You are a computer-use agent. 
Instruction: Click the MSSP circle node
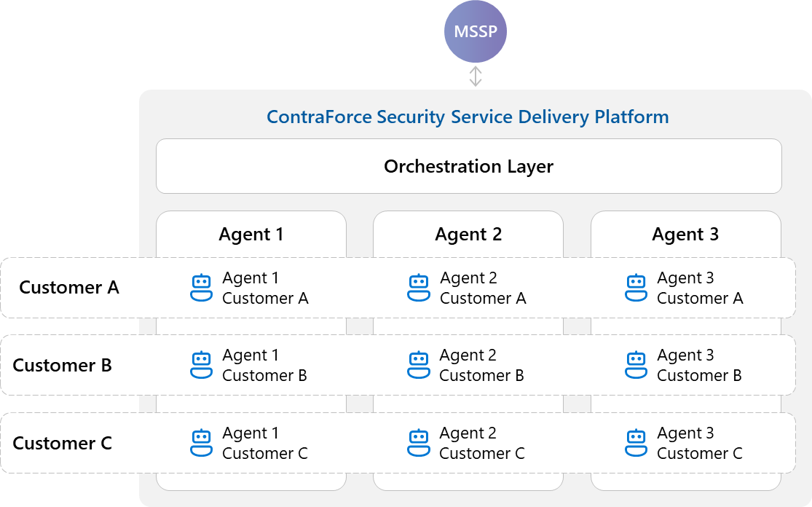click(476, 31)
